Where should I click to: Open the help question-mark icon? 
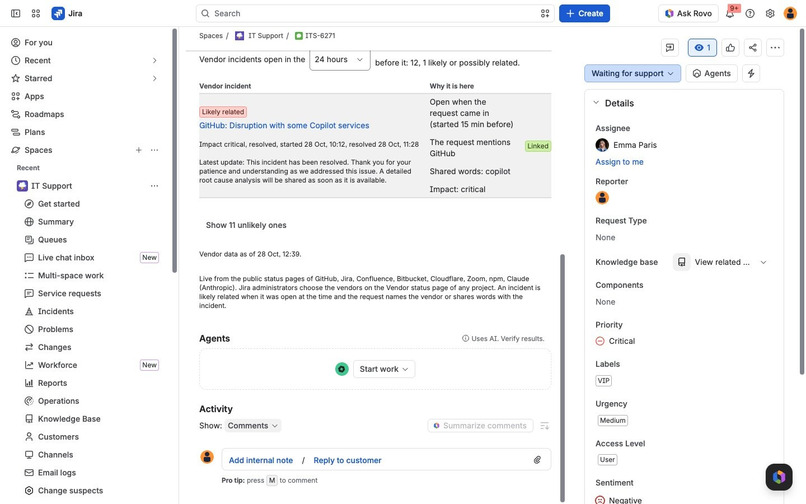pos(750,13)
